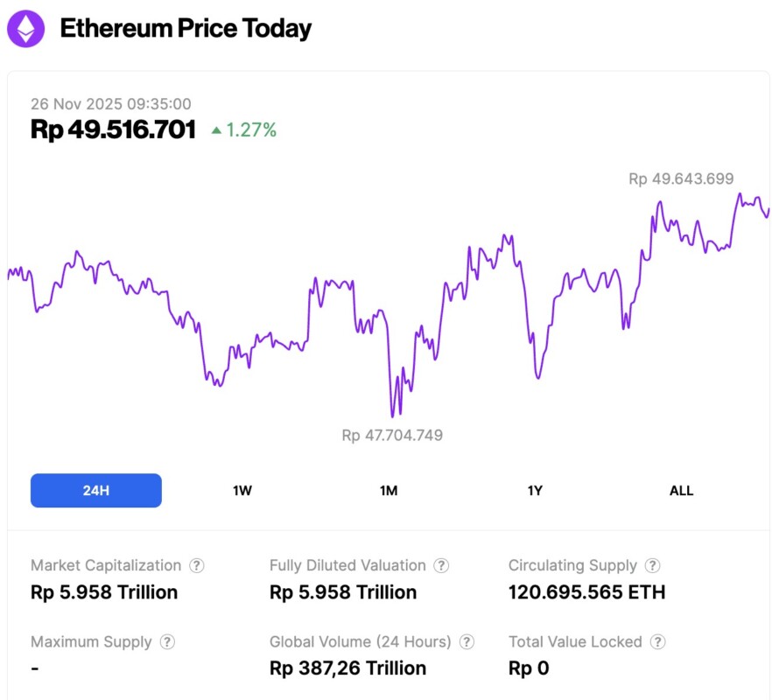This screenshot has width=772, height=700.
Task: Click the Circulating Supply question mark icon
Action: click(x=653, y=566)
